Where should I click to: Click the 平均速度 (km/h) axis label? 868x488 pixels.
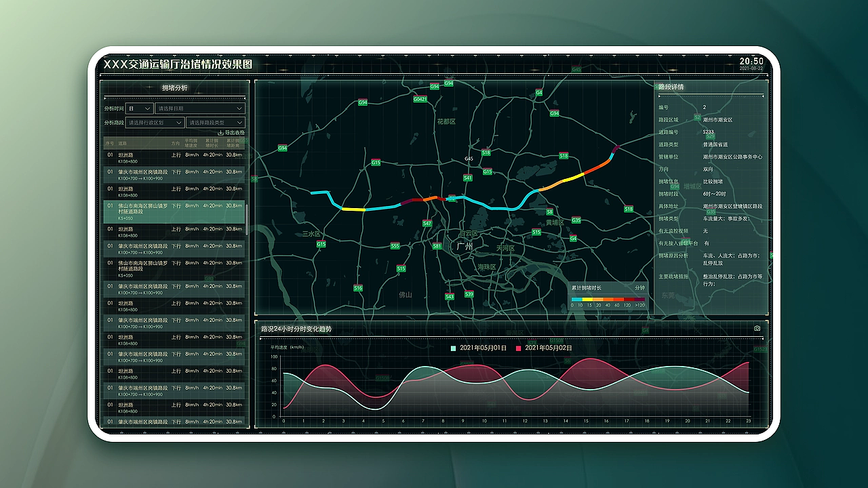[x=287, y=347]
